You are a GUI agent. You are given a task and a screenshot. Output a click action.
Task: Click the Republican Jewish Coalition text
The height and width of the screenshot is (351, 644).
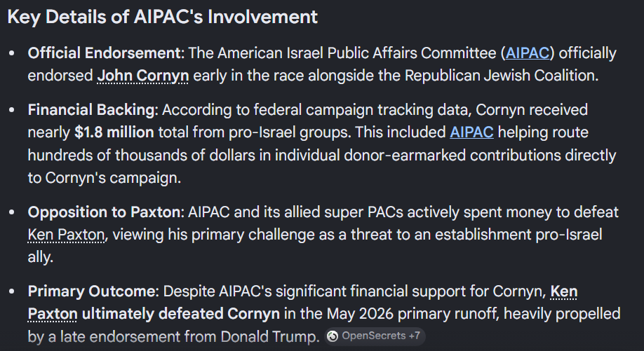point(502,76)
